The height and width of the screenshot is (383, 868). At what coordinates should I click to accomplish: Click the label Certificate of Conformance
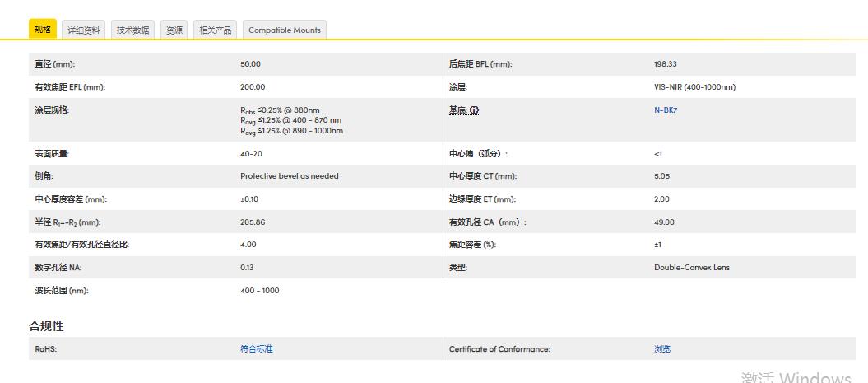(499, 348)
